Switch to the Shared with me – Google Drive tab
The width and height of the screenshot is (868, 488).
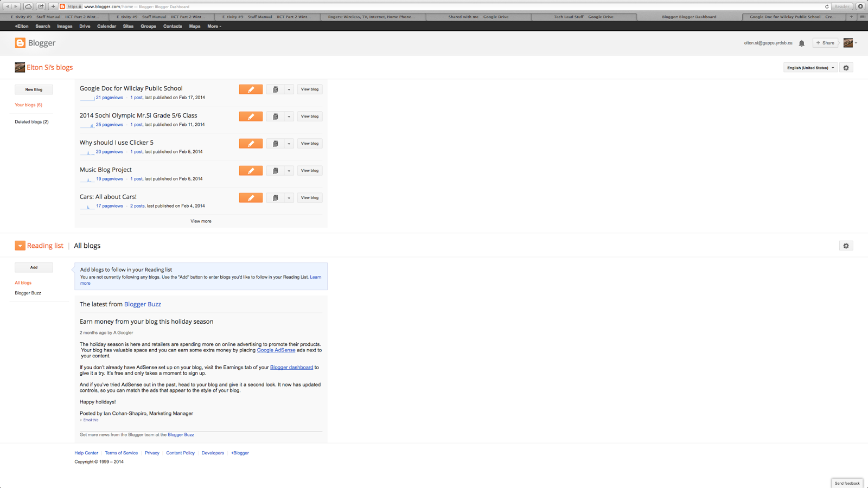478,17
